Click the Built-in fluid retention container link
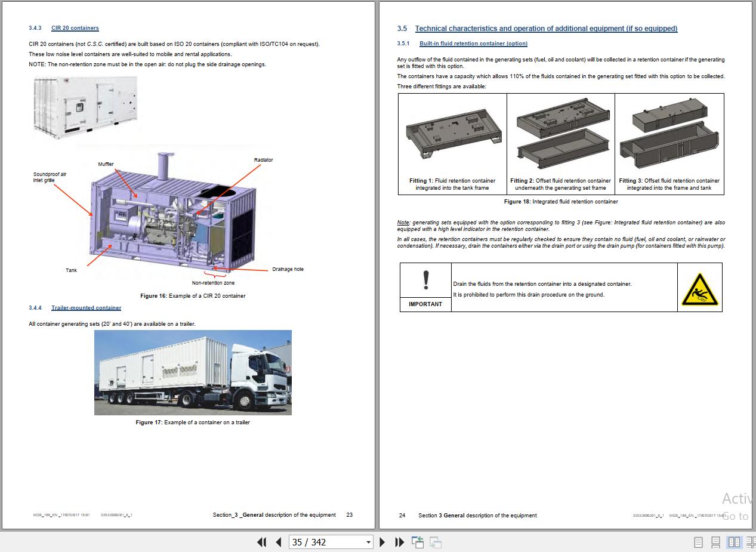 [473, 43]
